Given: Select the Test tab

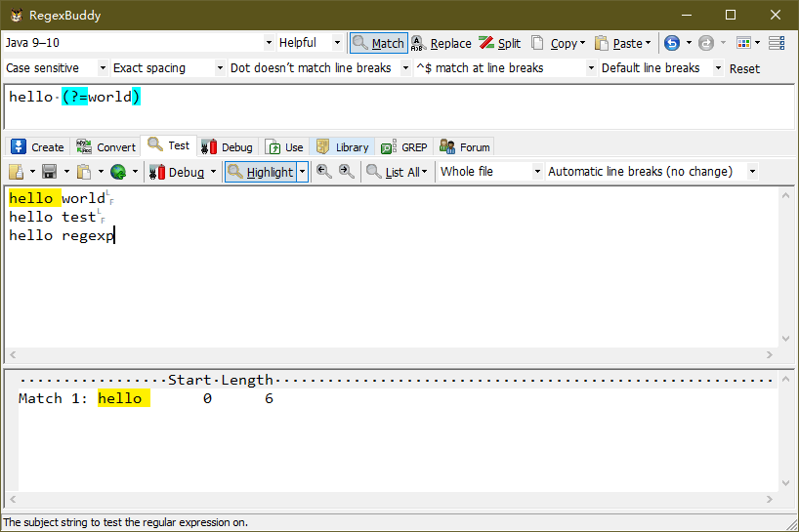Looking at the screenshot, I should [x=169, y=145].
